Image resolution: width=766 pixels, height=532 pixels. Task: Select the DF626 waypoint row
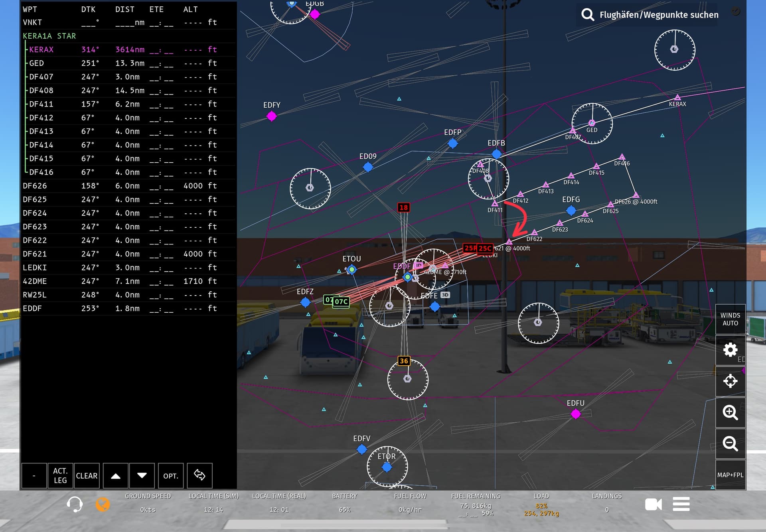pyautogui.click(x=120, y=186)
